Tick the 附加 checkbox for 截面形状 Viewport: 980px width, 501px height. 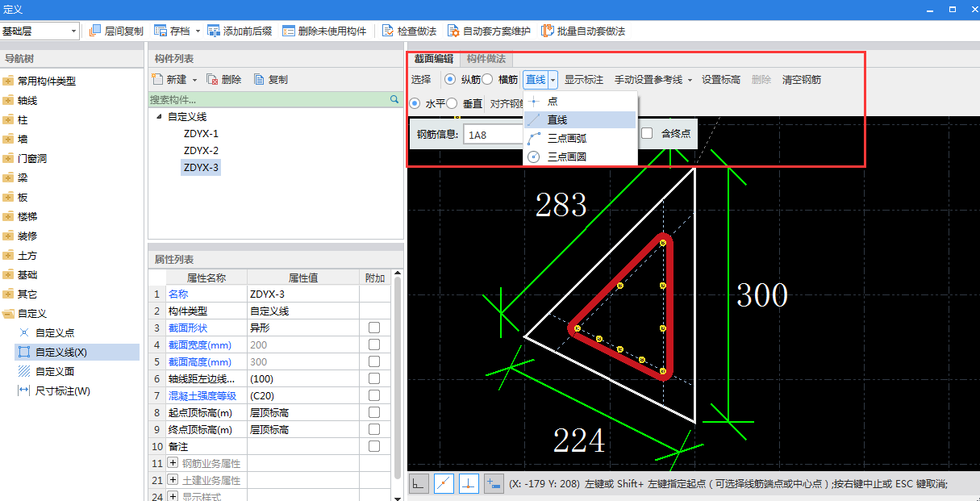pyautogui.click(x=374, y=328)
